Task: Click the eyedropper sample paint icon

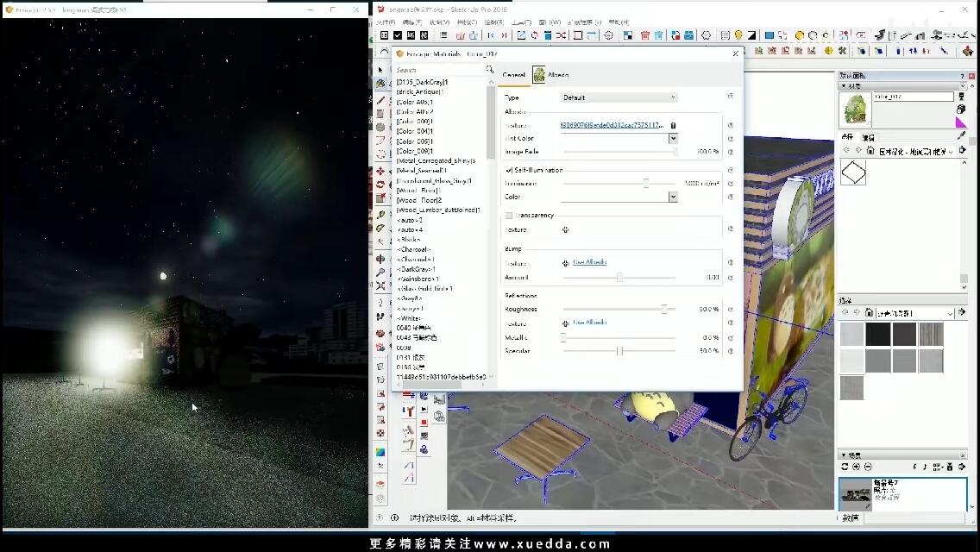Action: point(962,135)
